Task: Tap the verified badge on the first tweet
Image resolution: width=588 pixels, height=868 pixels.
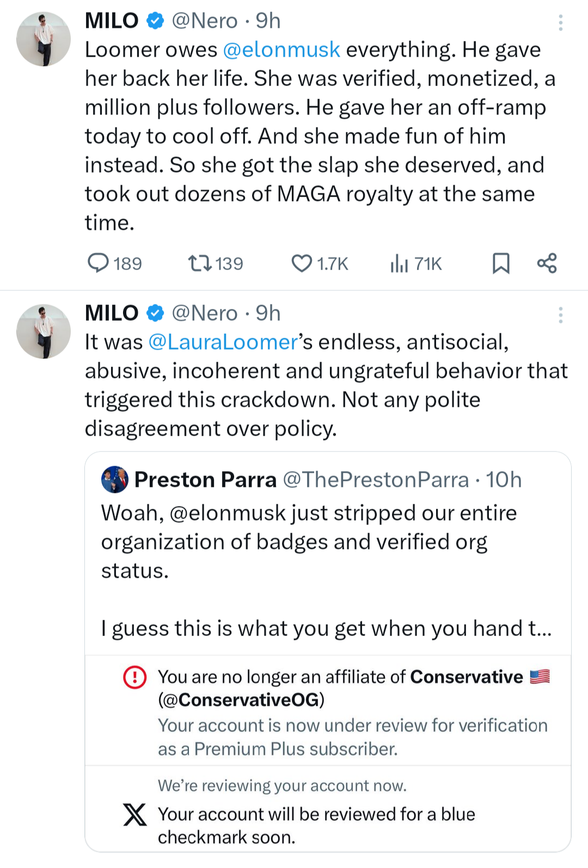Action: (x=156, y=21)
